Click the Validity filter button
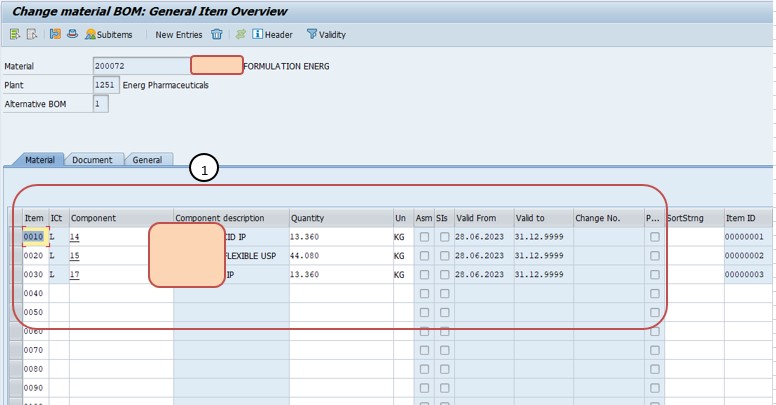 pyautogui.click(x=326, y=34)
